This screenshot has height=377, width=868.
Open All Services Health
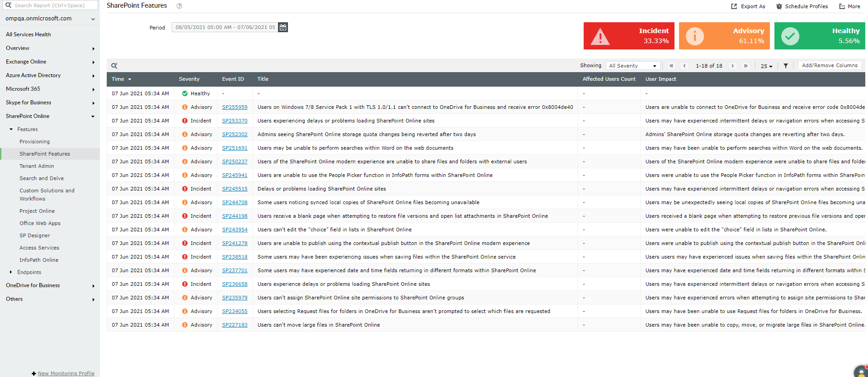point(28,34)
